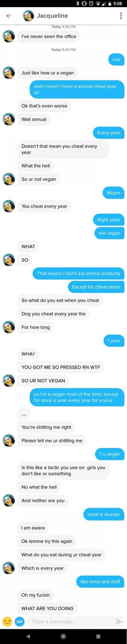Tap Android home navigation button
Screen dimensions: 127x644
pyautogui.click(x=63, y=636)
